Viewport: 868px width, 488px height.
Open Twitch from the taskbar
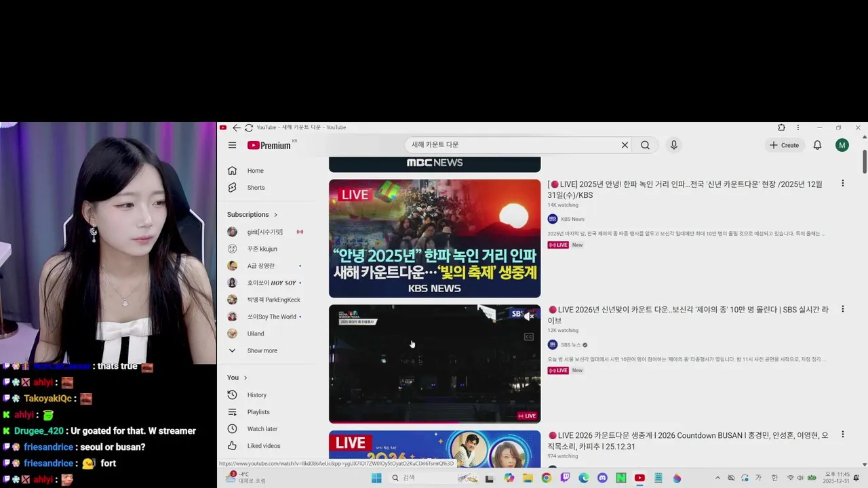tap(565, 478)
